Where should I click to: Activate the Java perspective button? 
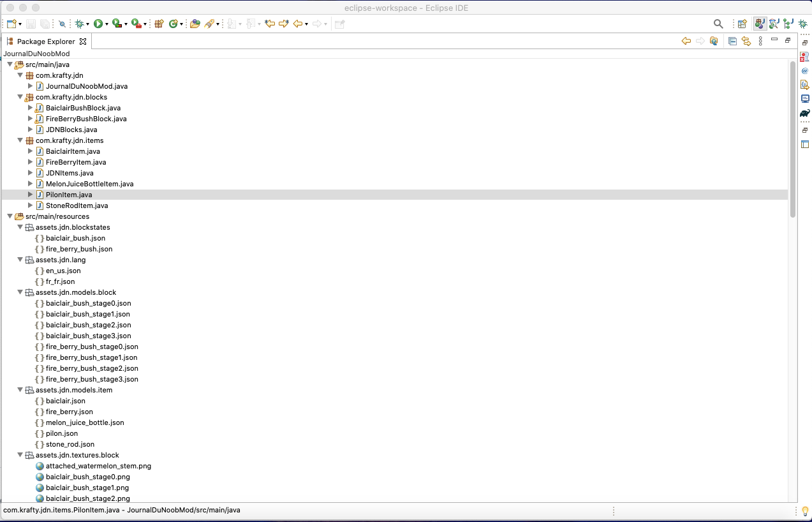pyautogui.click(x=759, y=24)
